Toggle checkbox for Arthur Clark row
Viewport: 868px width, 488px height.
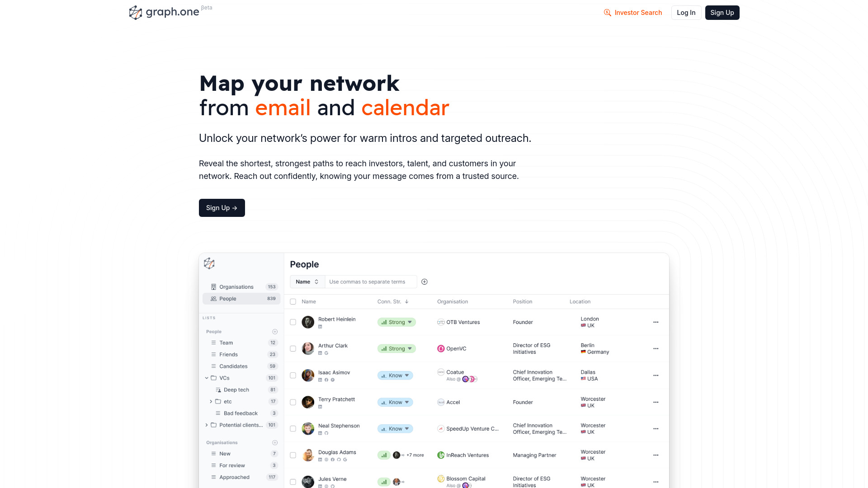(x=292, y=348)
